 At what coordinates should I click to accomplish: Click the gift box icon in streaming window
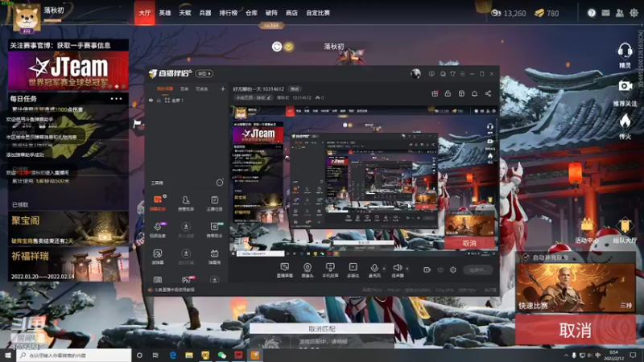click(x=435, y=93)
